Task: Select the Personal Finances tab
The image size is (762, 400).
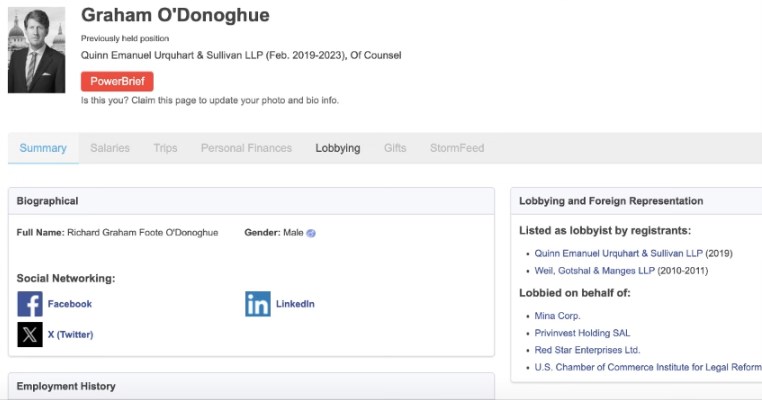Action: [x=246, y=148]
